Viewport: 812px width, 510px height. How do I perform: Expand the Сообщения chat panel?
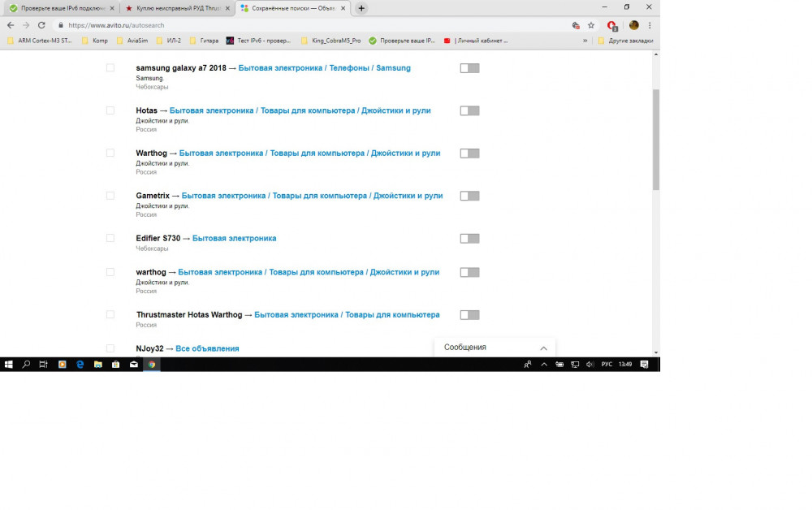495,348
